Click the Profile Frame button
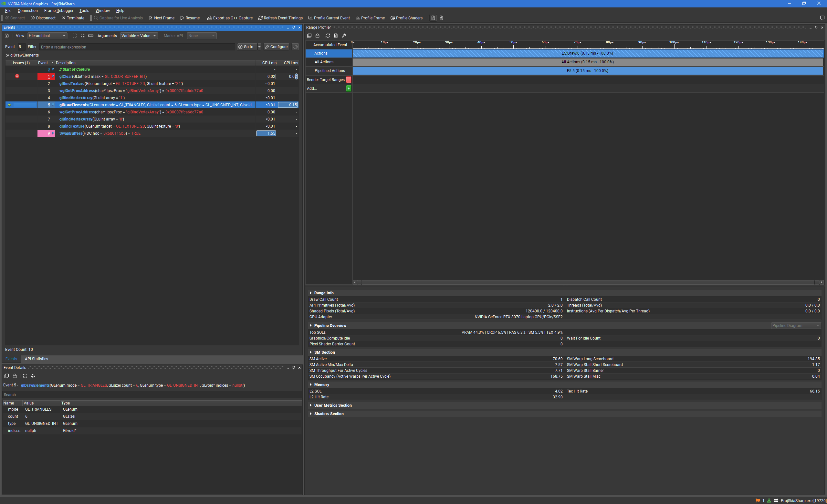 tap(370, 18)
